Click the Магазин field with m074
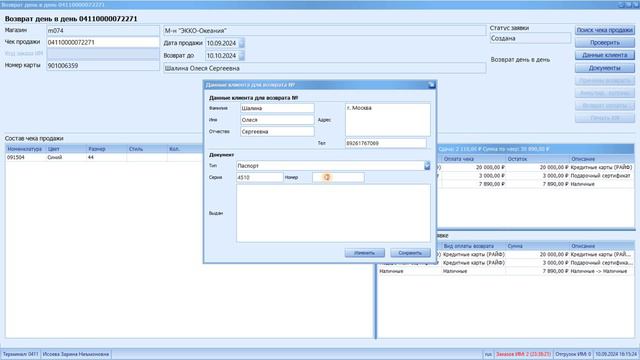 click(103, 31)
